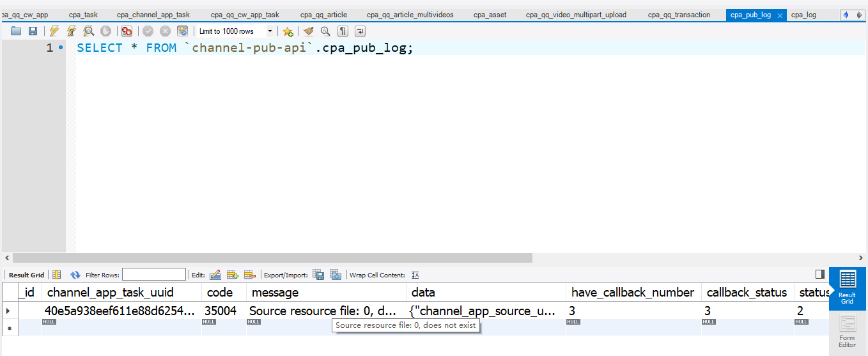Insert a new row using Edit toolbar
The height and width of the screenshot is (356, 868).
[x=233, y=275]
